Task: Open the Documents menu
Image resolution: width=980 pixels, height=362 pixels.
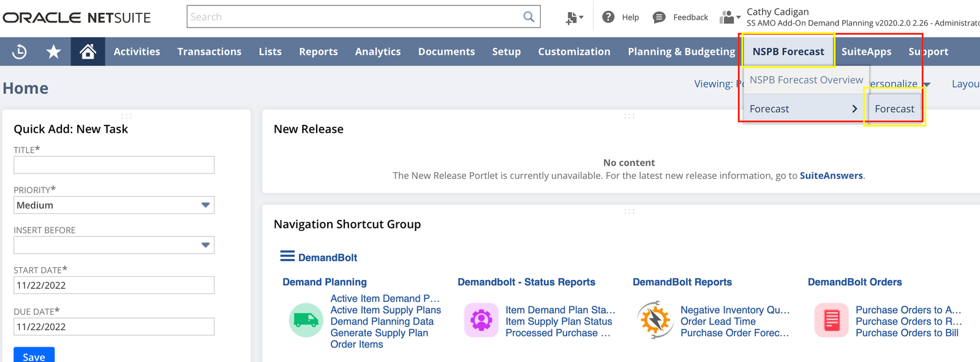Action: coord(447,51)
